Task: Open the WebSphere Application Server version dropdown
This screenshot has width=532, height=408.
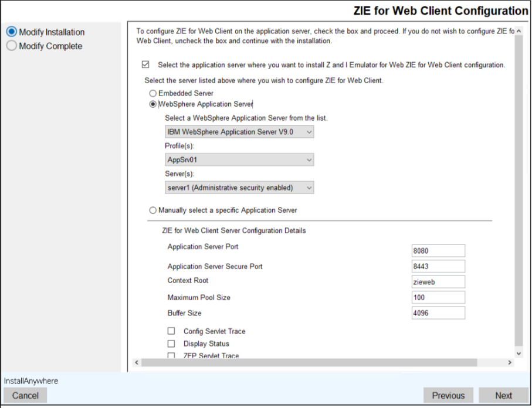Action: tap(239, 132)
